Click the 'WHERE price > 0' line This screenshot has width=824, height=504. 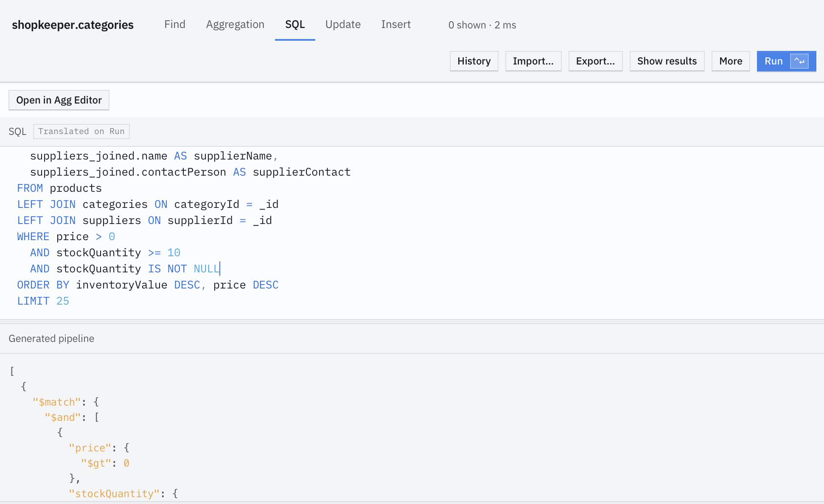66,236
